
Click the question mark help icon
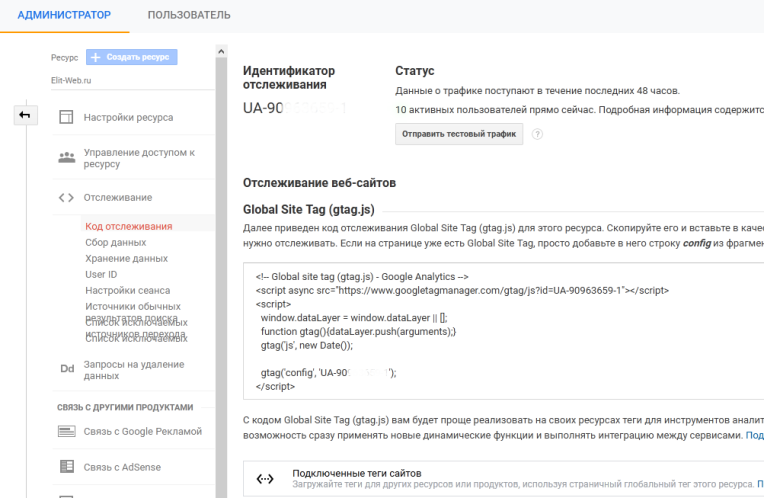(x=537, y=134)
